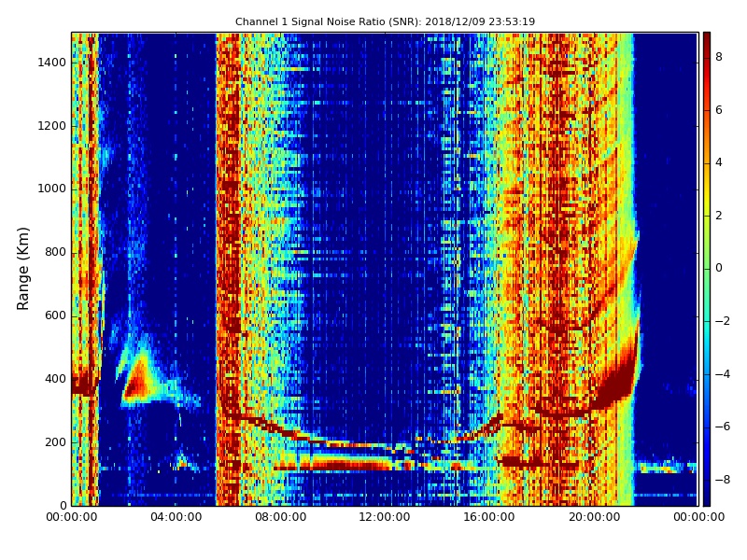Click the 1200 range tick label
Viewport: 747px width, 560px height.
[x=52, y=126]
